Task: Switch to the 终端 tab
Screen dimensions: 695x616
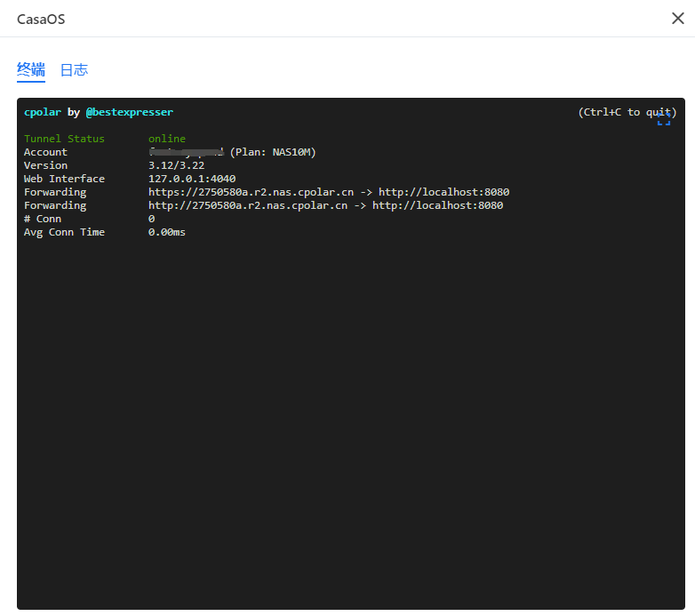Action: click(31, 70)
